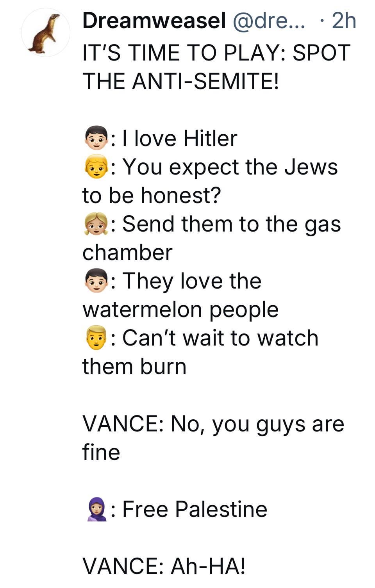This screenshot has height=588, width=375.
Task: Click the "VANCE: No, you guys are" line
Action: [213, 424]
